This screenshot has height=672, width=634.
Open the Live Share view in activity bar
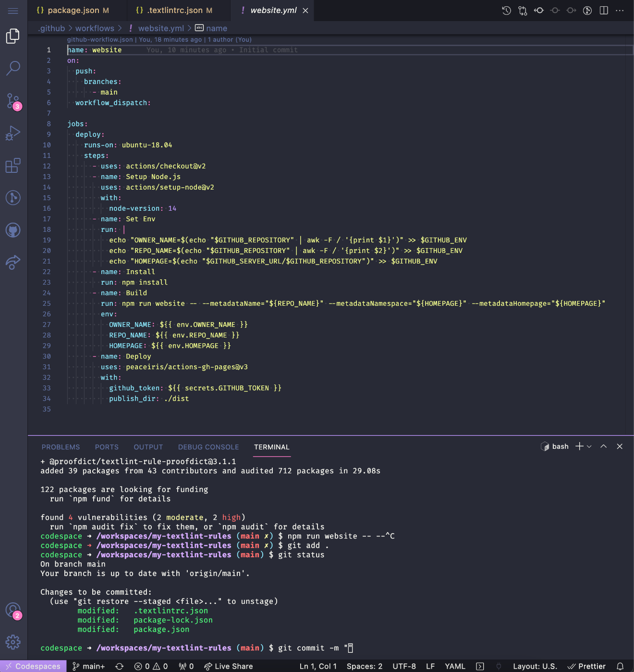click(13, 263)
